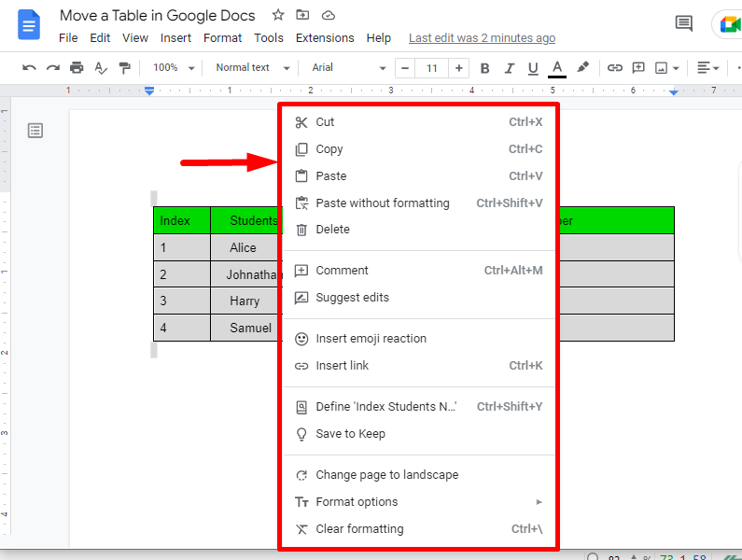This screenshot has height=560, width=742.
Task: Choose Paste from the context menu
Action: click(x=419, y=176)
